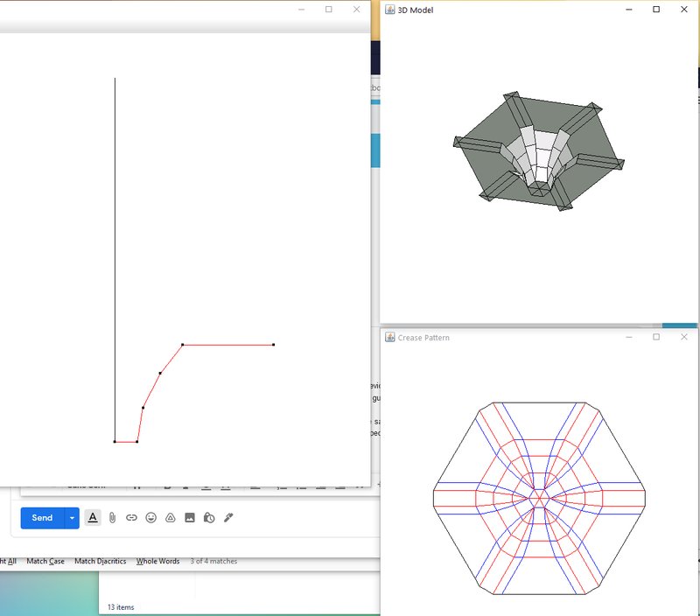The height and width of the screenshot is (616, 700).
Task: Toggle the Whole Words find option
Action: (157, 561)
